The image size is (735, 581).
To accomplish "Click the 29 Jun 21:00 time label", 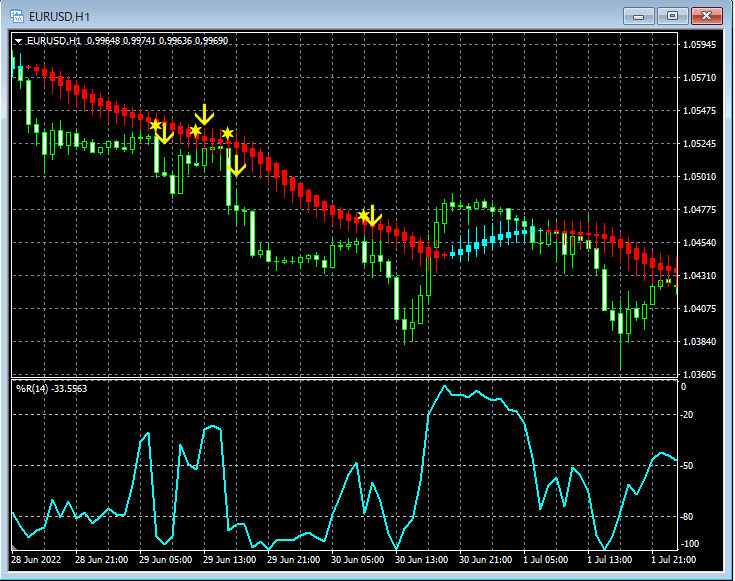I will (293, 559).
